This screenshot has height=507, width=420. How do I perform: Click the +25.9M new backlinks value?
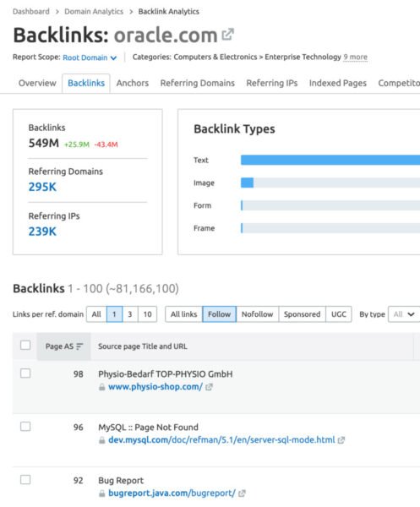[x=77, y=144]
